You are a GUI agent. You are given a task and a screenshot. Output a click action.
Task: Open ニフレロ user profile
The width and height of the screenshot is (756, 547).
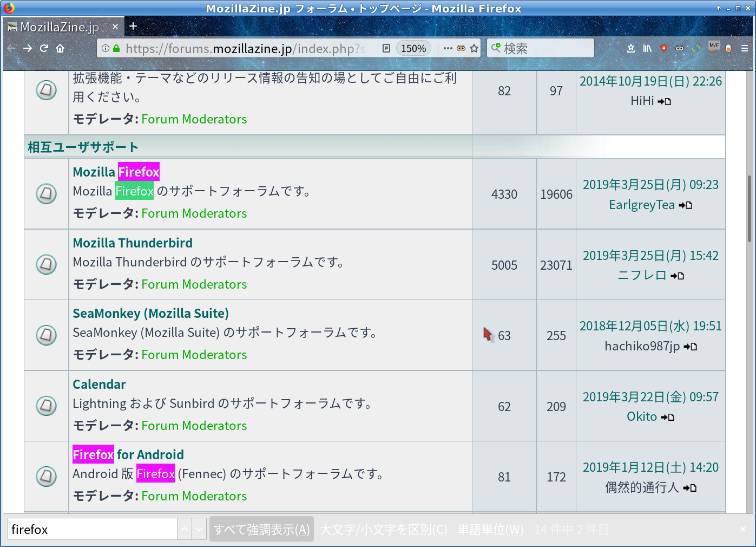point(642,275)
